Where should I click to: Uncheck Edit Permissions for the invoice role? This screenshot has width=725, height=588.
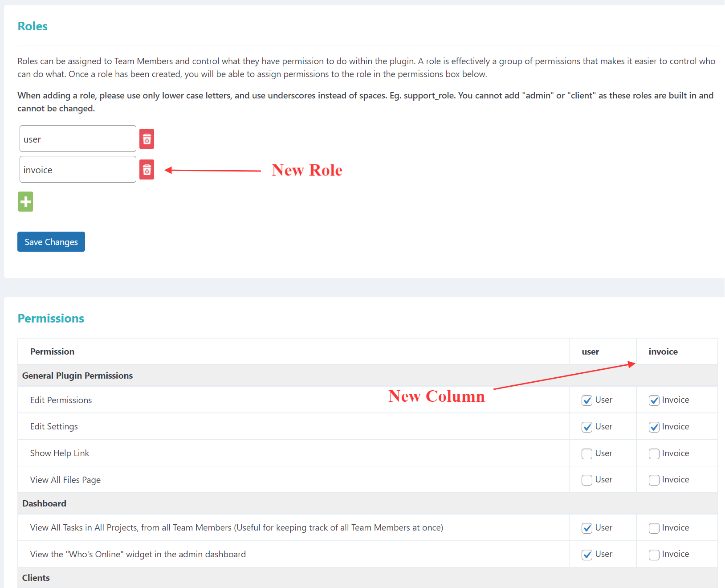[x=654, y=400]
